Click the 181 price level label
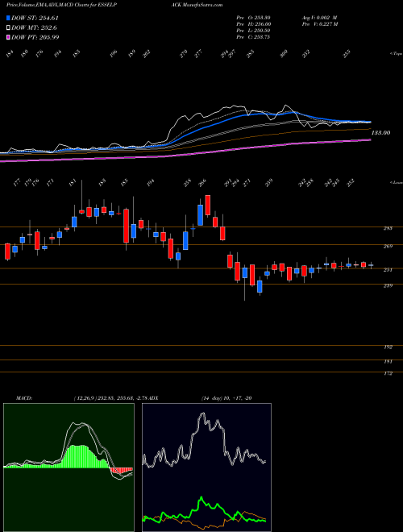The image size is (403, 532). [x=388, y=362]
